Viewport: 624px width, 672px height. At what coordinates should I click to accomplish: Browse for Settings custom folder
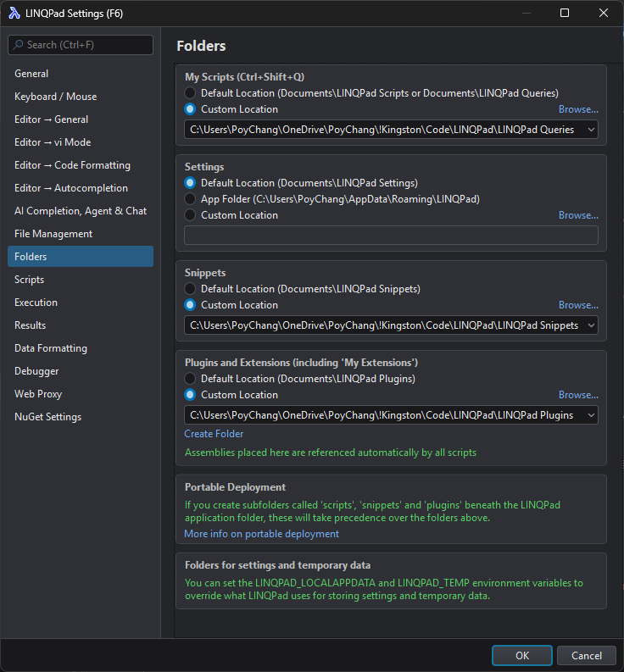click(x=578, y=215)
